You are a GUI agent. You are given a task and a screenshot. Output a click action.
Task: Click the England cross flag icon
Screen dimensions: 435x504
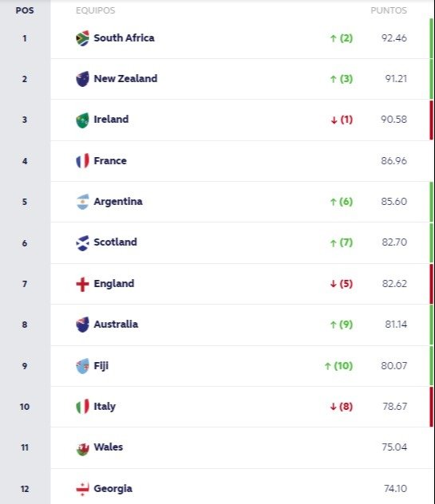[x=82, y=284]
